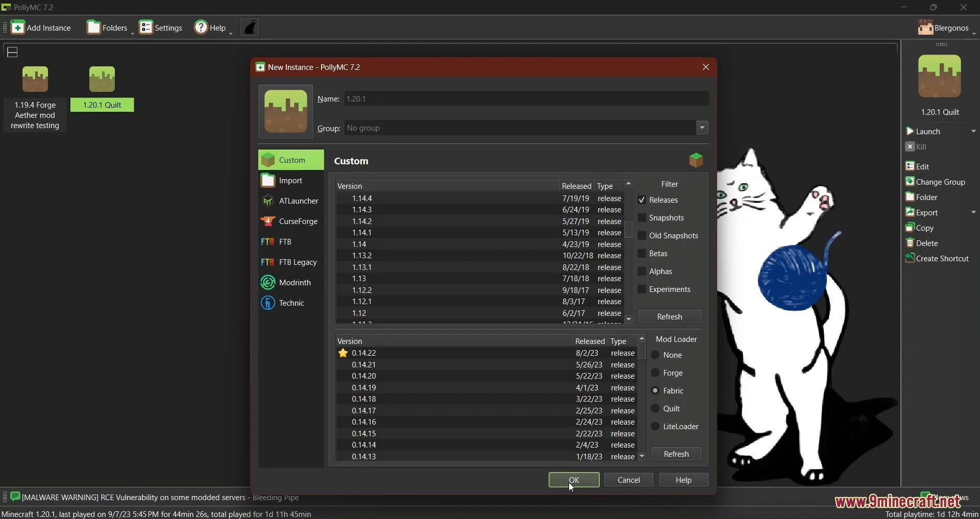Click Help in New Instance dialog
Viewport: 980px width, 519px height.
(x=684, y=481)
